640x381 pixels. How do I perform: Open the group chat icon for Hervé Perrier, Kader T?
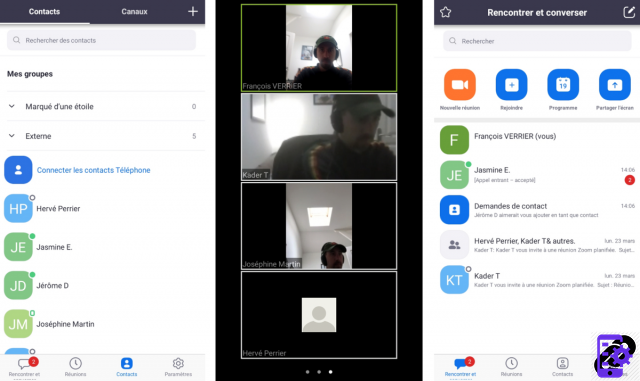(454, 245)
